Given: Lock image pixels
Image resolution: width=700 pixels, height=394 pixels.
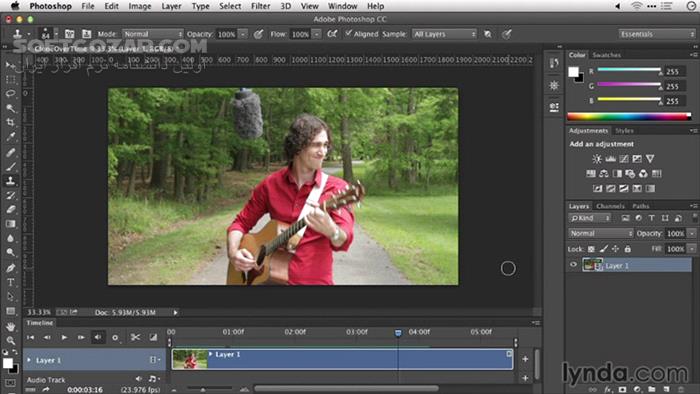Looking at the screenshot, I should pyautogui.click(x=604, y=249).
